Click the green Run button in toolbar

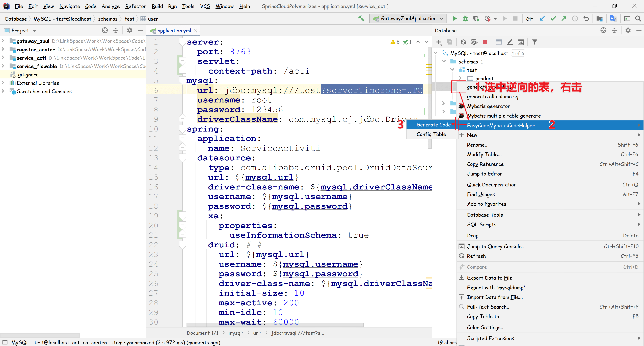coord(454,18)
